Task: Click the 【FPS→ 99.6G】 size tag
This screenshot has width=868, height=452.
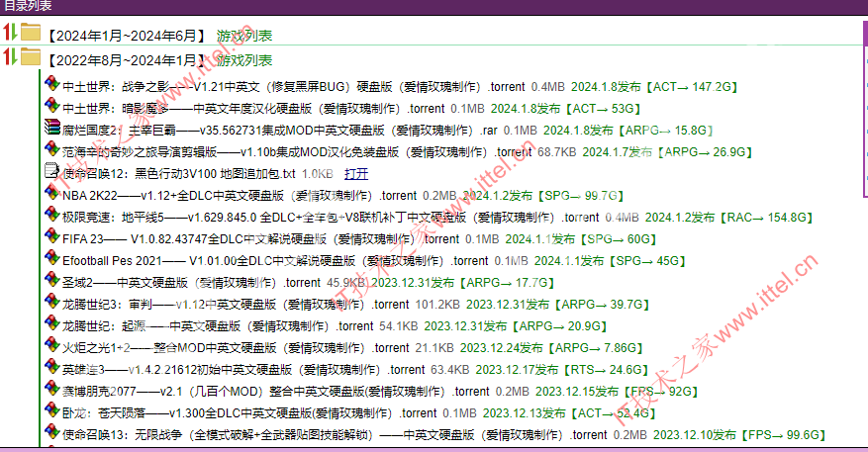Action: pyautogui.click(x=783, y=435)
